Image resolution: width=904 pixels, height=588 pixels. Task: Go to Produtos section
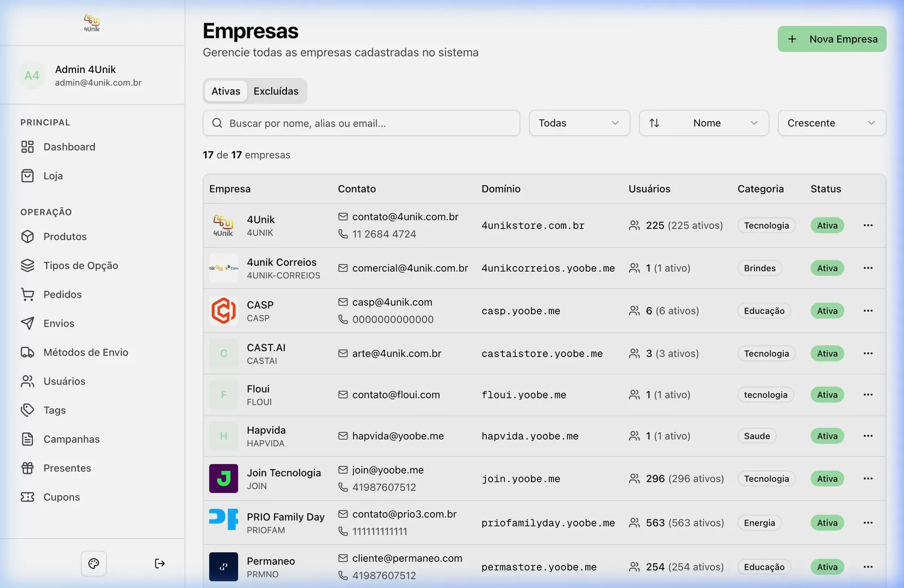coord(65,237)
